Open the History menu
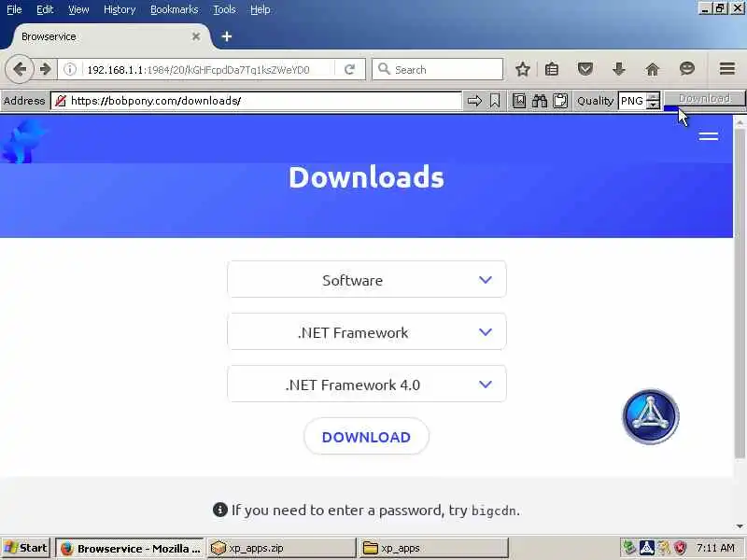The height and width of the screenshot is (560, 747). coord(120,9)
